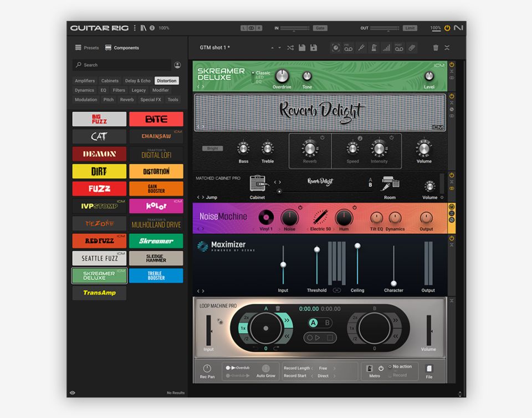The height and width of the screenshot is (418, 532).
Task: Collapse all rack modules icon
Action: pos(447,48)
